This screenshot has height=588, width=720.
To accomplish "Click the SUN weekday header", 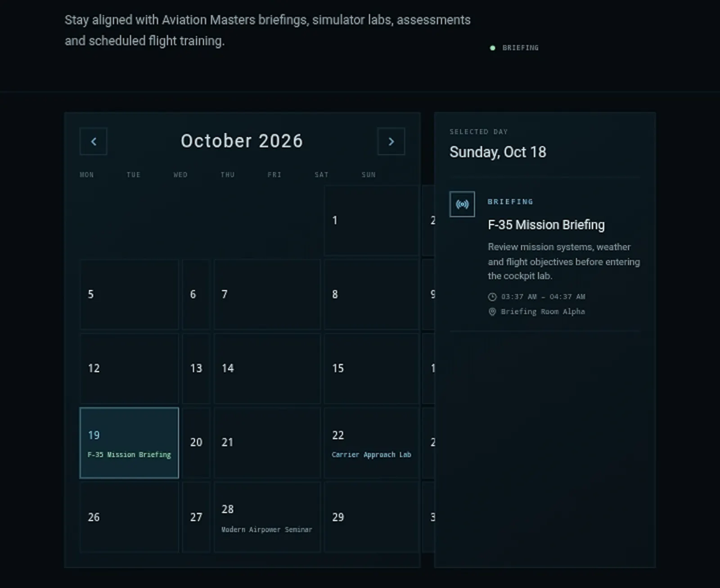I will tap(369, 175).
